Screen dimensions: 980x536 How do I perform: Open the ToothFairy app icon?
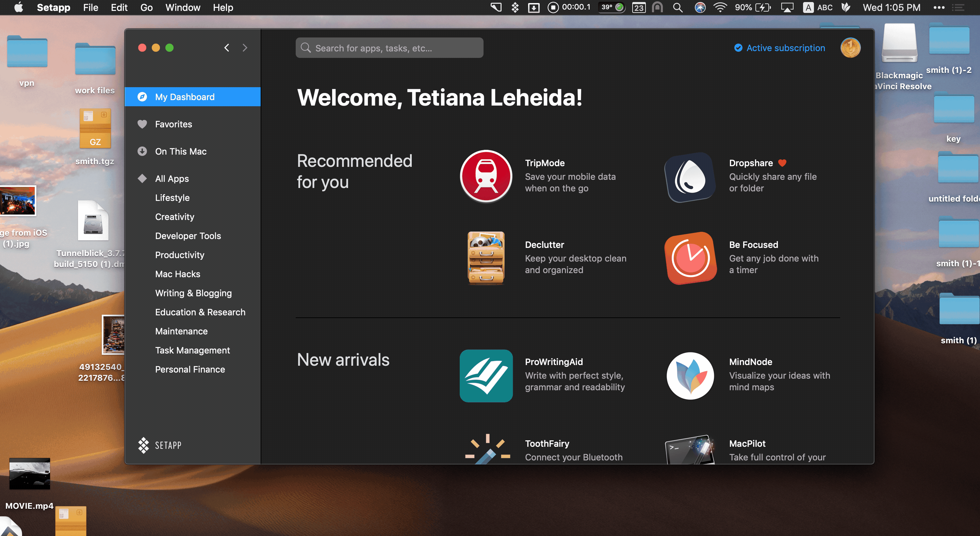487,449
